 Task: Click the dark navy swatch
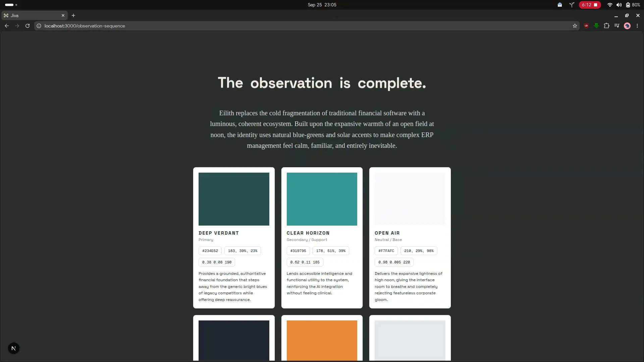tap(234, 341)
